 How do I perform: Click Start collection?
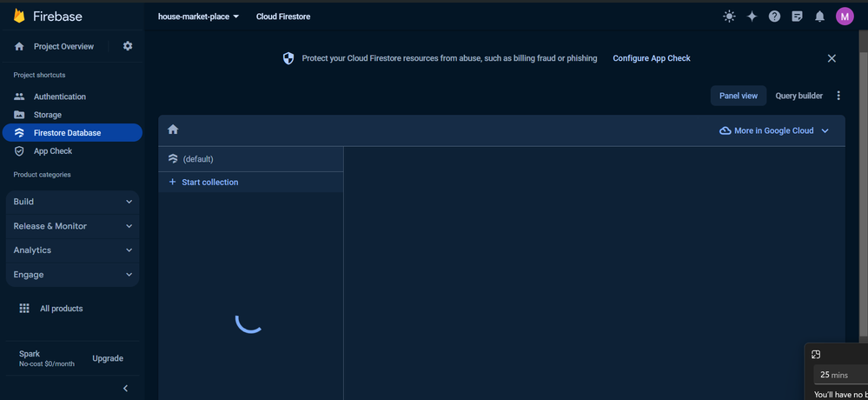[x=251, y=183]
